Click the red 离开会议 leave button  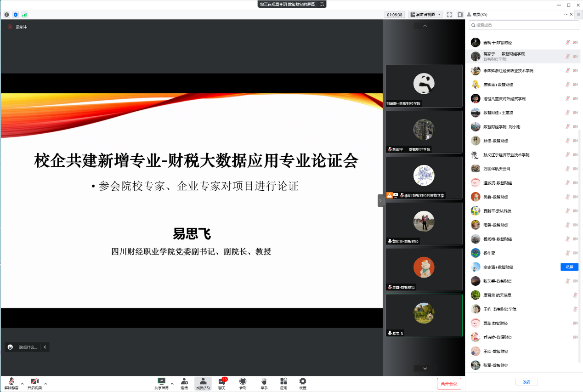(449, 384)
